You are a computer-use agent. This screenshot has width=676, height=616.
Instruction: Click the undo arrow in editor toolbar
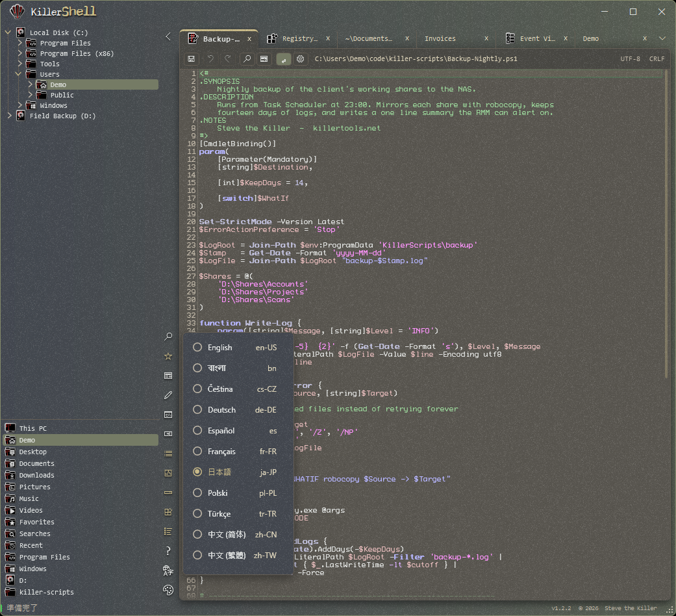point(210,59)
